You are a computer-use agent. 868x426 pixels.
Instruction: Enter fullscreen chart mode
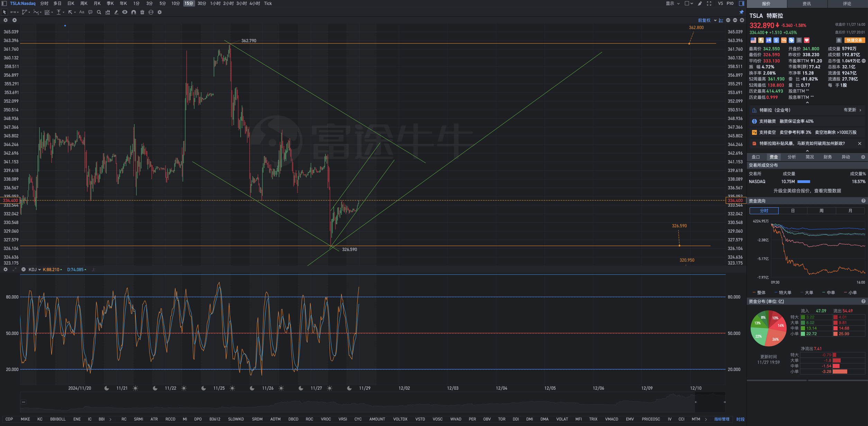[x=709, y=3]
